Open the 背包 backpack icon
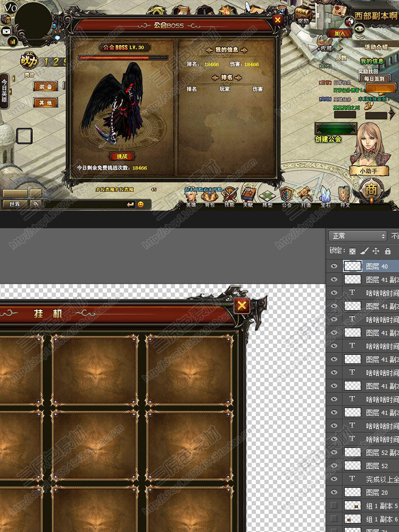399x532 pixels. pos(209,196)
